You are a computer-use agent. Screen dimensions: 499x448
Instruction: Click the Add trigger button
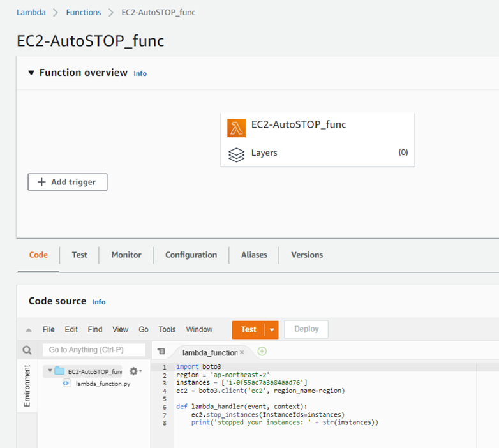pos(68,182)
